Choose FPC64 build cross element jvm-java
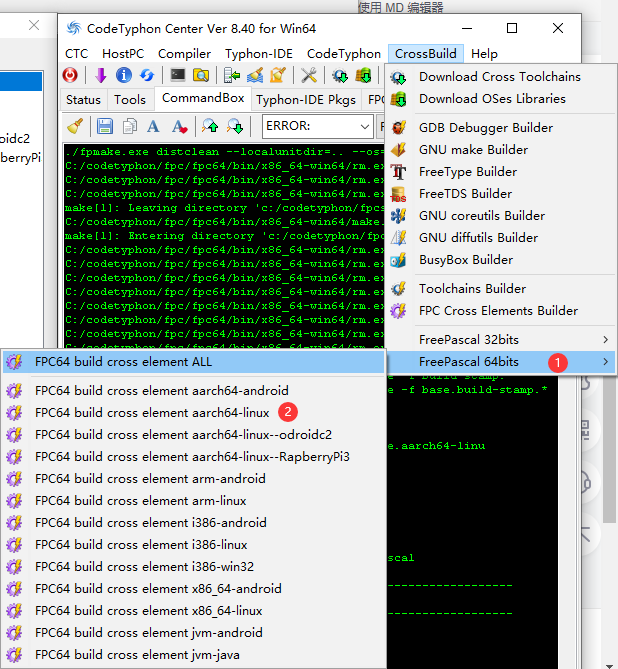 (194, 655)
